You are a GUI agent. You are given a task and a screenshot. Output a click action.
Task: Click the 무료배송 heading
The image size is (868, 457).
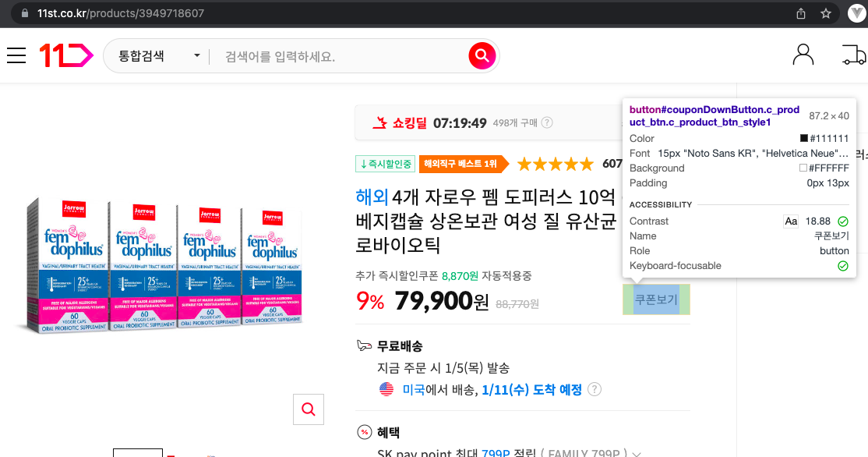(x=400, y=346)
